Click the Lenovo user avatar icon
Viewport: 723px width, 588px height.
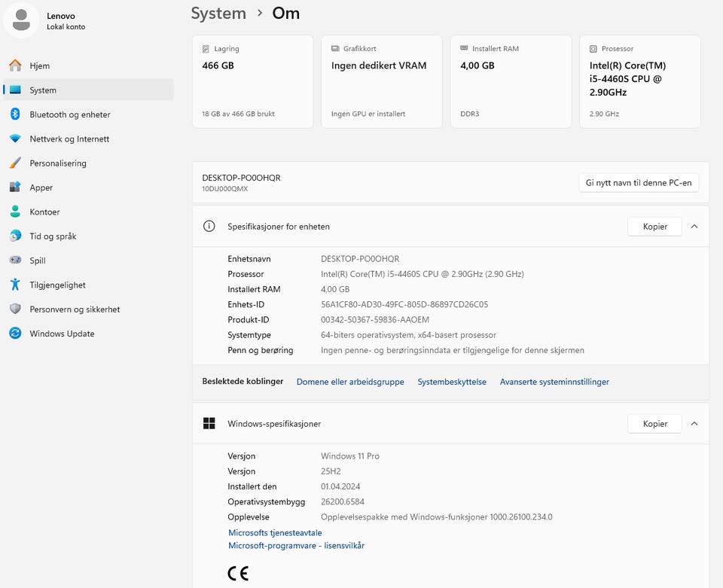21,20
